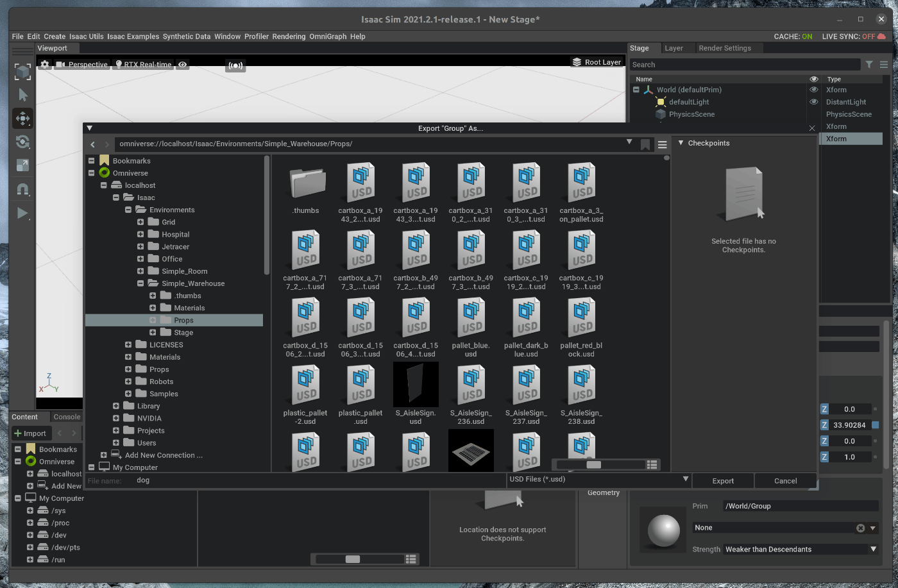Collapse the Checkpoints section
This screenshot has height=588, width=898.
681,143
